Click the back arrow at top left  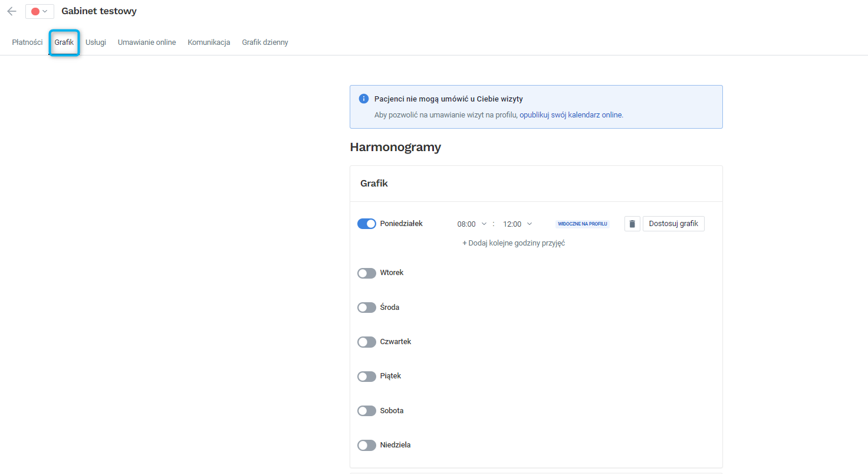[11, 11]
